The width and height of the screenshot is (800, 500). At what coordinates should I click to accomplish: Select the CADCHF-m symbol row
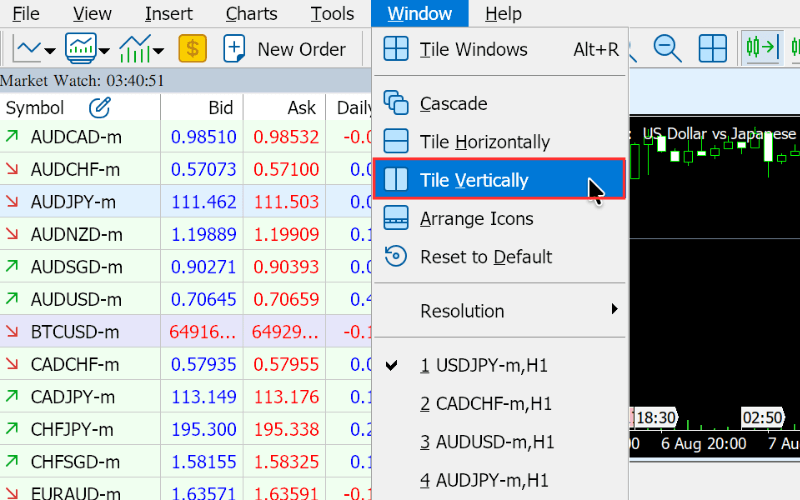click(186, 364)
